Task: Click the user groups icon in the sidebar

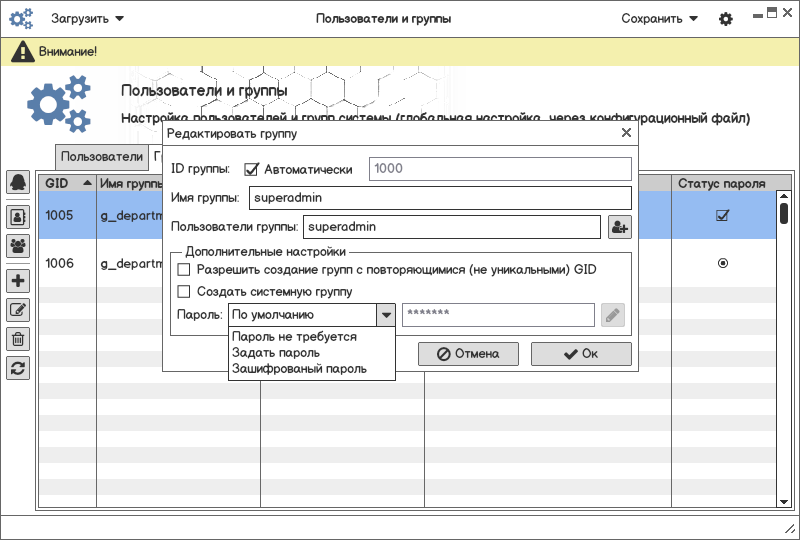Action: 18,245
